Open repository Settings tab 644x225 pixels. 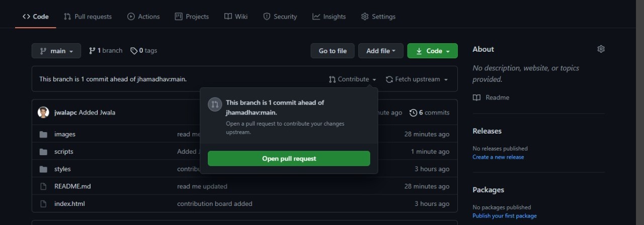tap(378, 17)
